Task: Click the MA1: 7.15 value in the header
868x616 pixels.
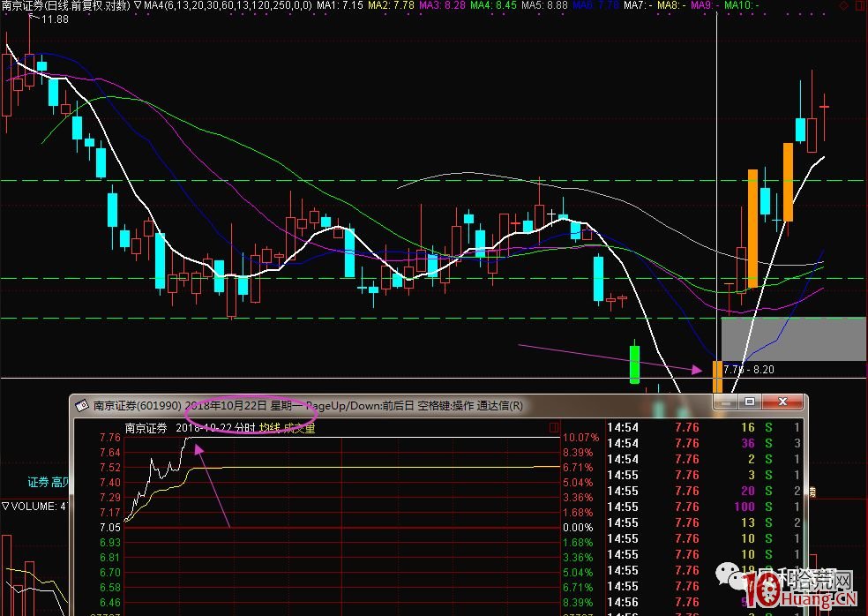Action: click(x=340, y=5)
